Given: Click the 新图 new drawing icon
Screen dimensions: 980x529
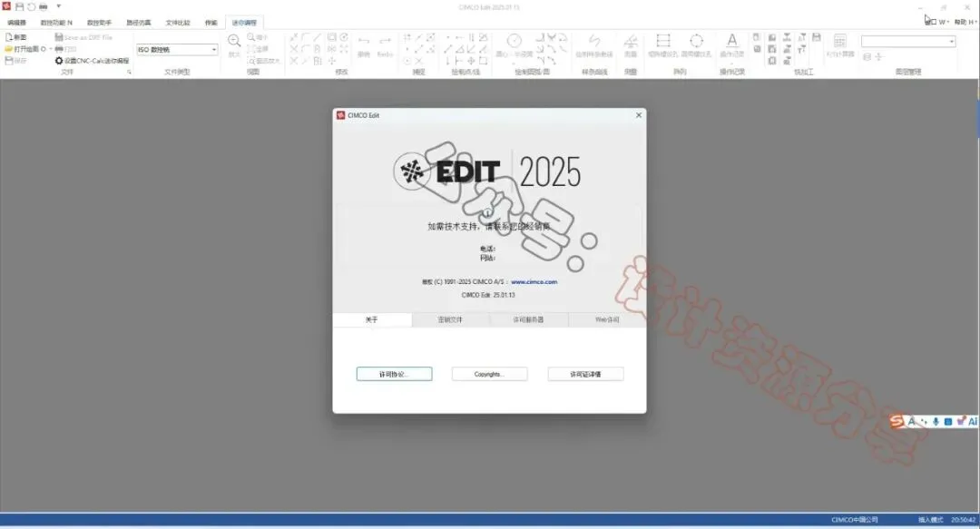Looking at the screenshot, I should click(9, 37).
